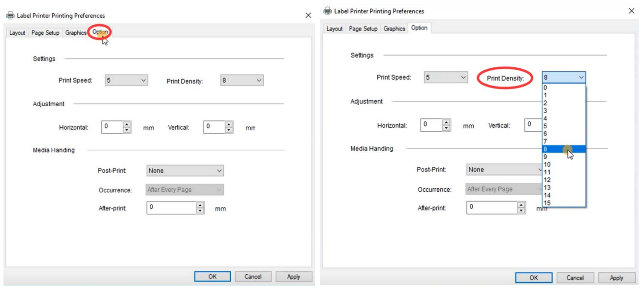
Task: Select highlighted density value 8 in list
Action: click(564, 149)
